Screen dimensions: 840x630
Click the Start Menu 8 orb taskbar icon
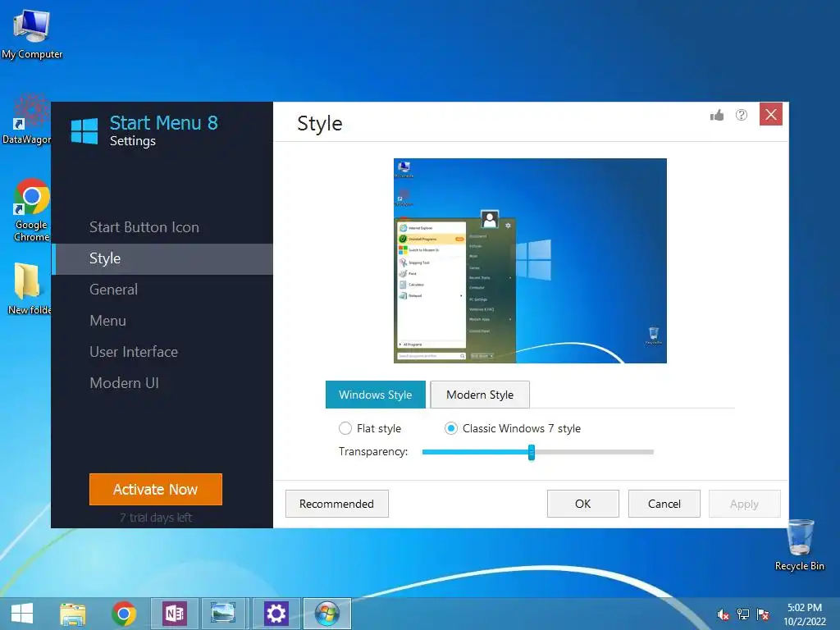(x=326, y=614)
